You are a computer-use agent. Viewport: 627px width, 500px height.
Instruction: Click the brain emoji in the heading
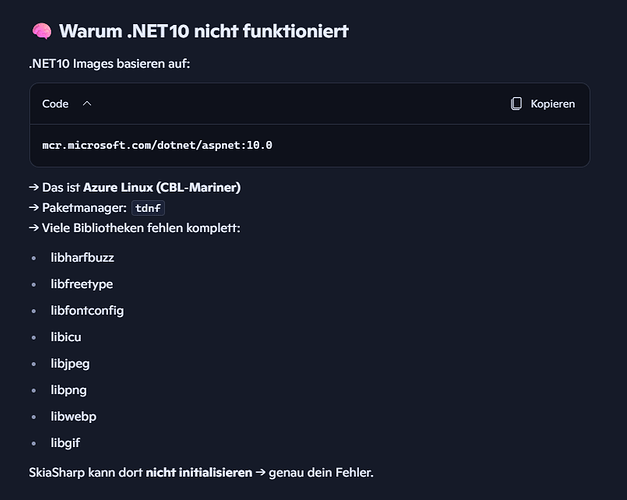point(41,31)
